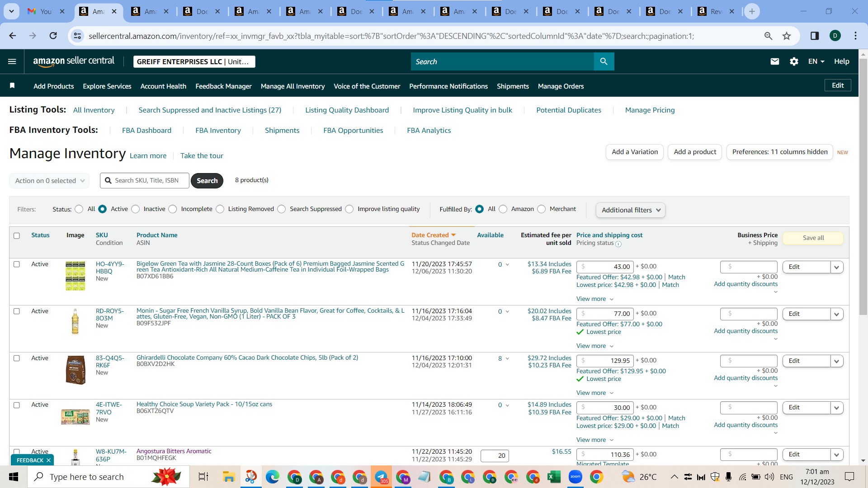Viewport: 868px width, 488px height.
Task: Select the Inactive status radio button
Action: [x=135, y=209]
